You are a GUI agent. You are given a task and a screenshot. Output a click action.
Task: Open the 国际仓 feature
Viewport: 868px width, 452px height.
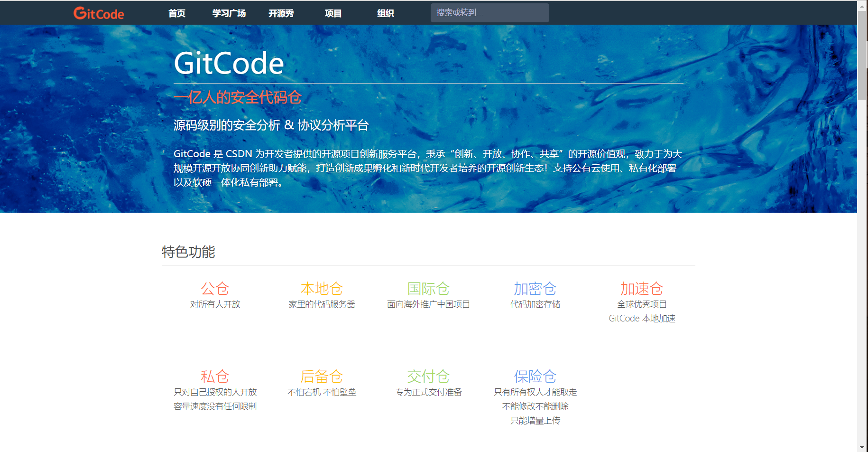428,288
